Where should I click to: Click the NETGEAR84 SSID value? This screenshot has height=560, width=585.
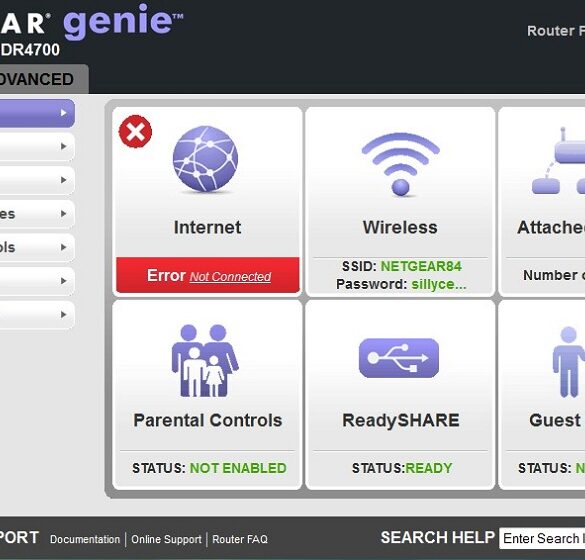[x=421, y=266]
